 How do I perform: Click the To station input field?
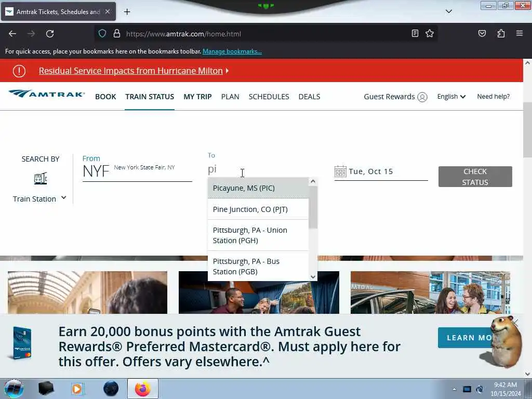pyautogui.click(x=258, y=169)
